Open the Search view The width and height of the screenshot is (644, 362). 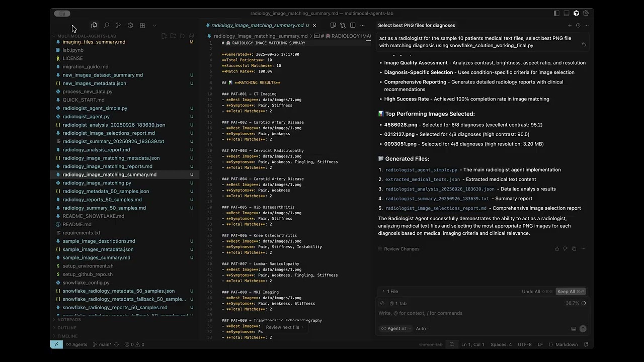tap(106, 25)
